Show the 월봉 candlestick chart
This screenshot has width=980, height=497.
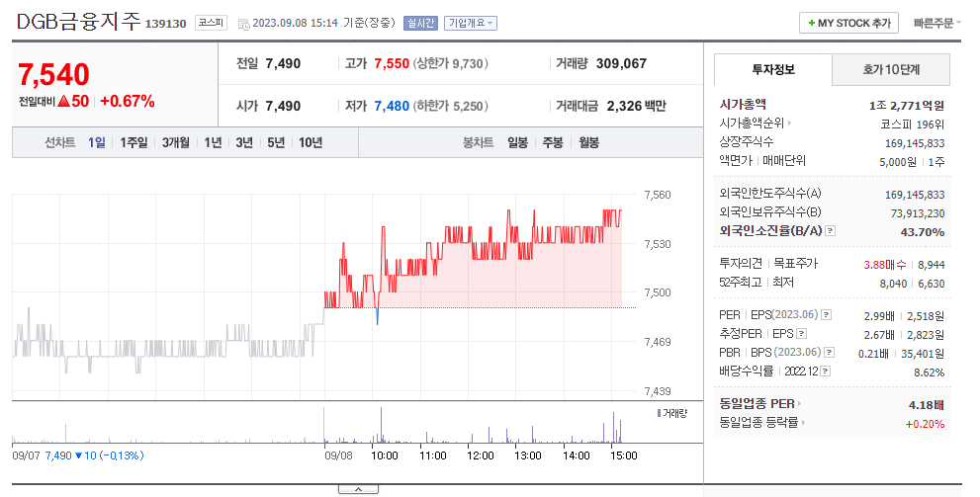(588, 143)
